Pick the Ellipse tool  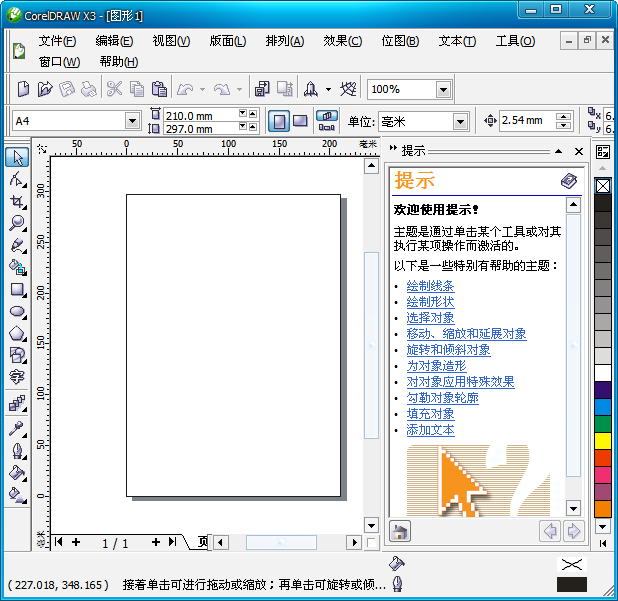17,311
